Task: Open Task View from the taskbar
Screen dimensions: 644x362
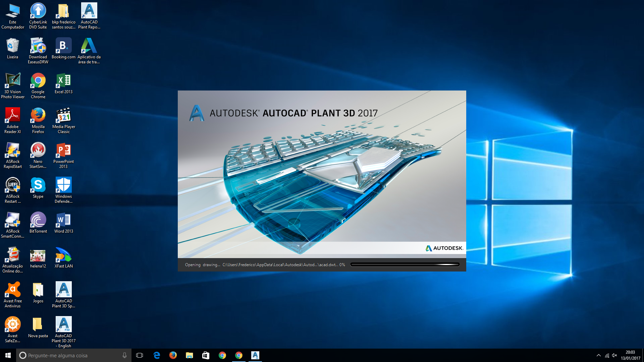Action: click(x=140, y=355)
